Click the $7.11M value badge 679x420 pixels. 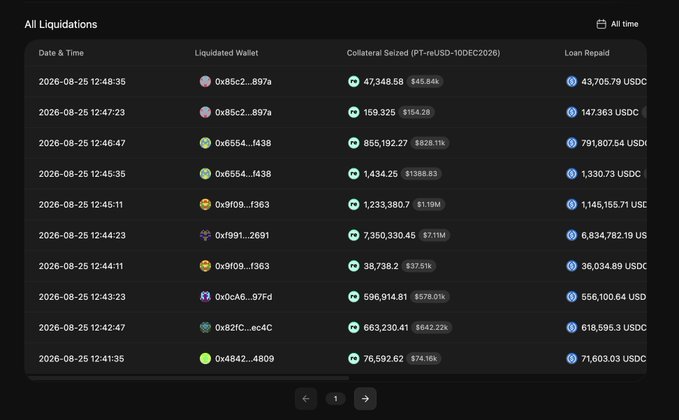point(434,235)
